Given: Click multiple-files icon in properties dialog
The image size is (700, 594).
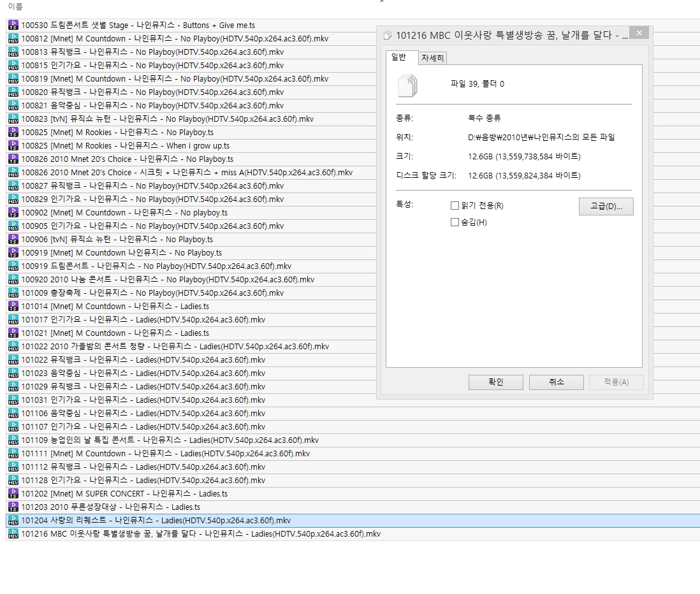Looking at the screenshot, I should [x=407, y=85].
